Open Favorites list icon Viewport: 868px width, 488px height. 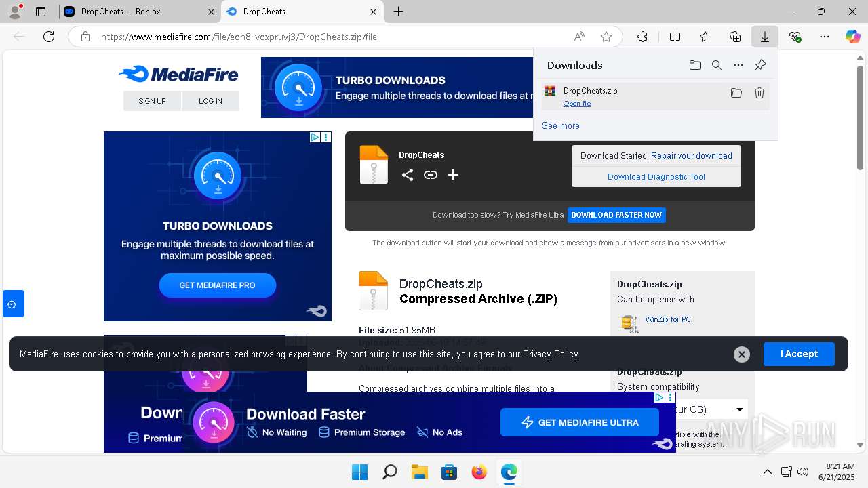coord(705,37)
